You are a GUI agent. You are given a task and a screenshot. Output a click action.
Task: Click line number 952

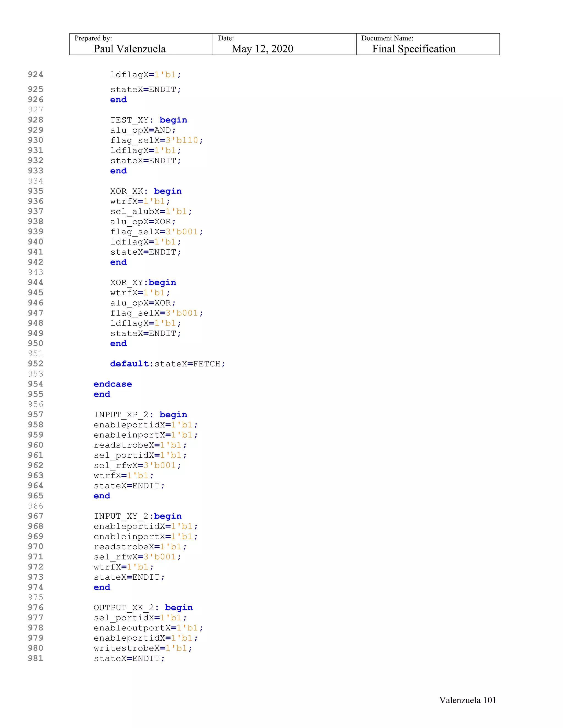point(36,364)
